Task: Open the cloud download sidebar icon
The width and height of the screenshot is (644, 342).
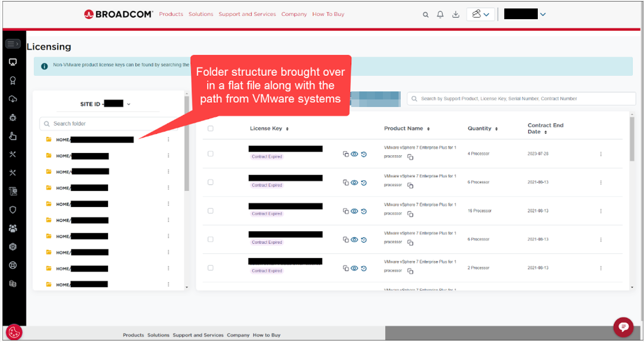Action: 12,99
